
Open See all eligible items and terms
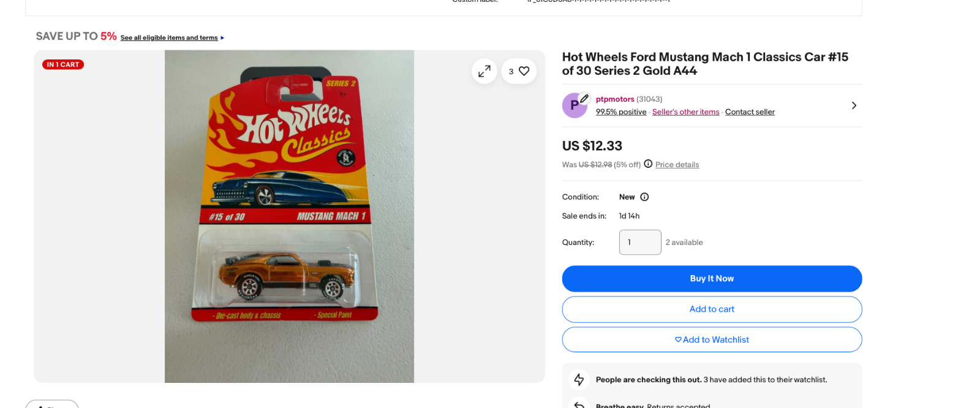coord(169,38)
